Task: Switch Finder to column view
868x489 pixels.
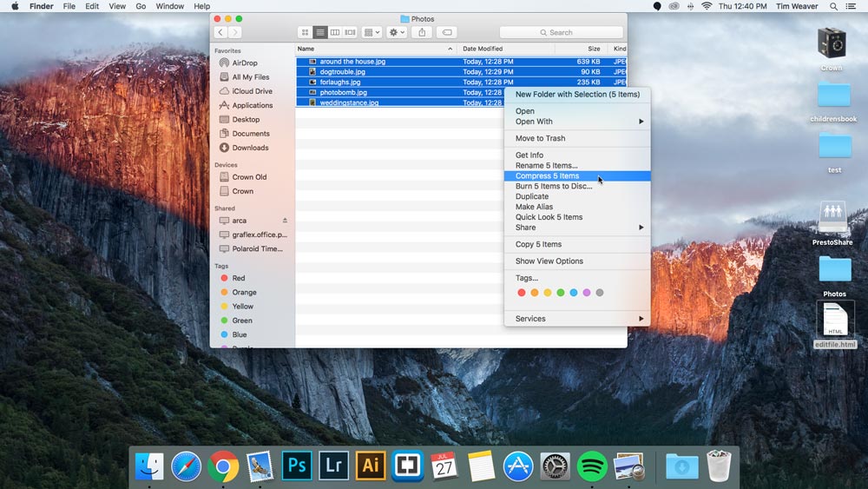Action: (335, 32)
